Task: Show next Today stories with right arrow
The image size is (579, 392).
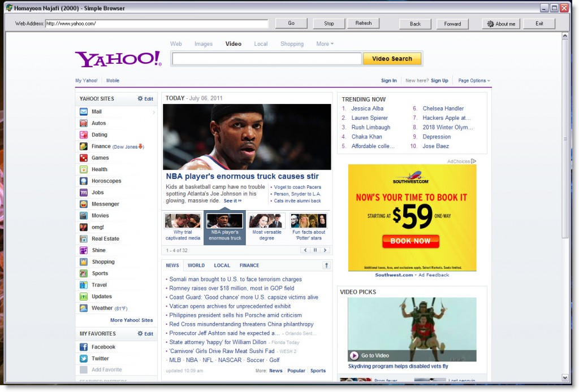Action: (325, 250)
